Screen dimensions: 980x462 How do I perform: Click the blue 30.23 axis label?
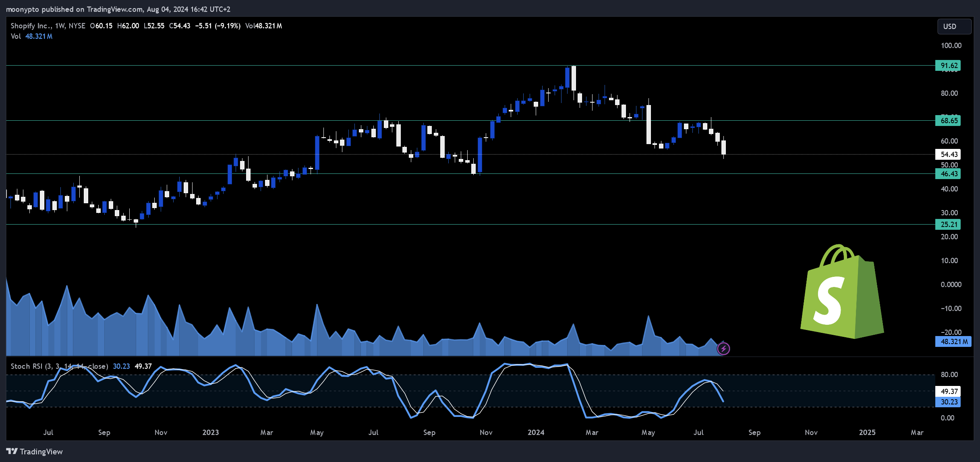948,402
